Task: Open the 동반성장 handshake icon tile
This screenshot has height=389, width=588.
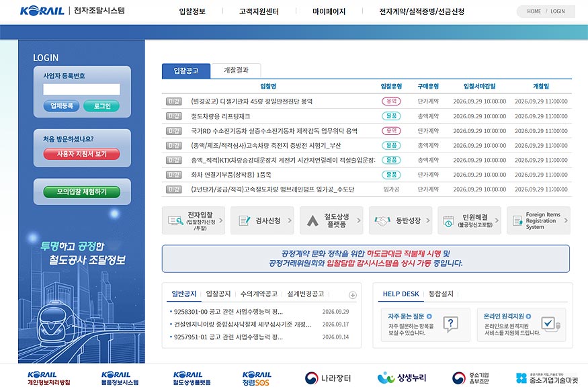Action: click(x=400, y=220)
